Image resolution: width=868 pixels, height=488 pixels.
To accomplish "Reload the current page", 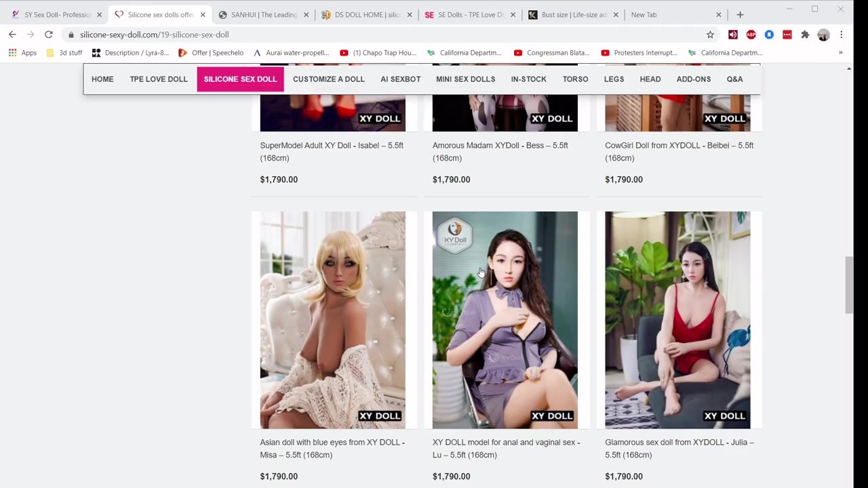I will tap(49, 35).
